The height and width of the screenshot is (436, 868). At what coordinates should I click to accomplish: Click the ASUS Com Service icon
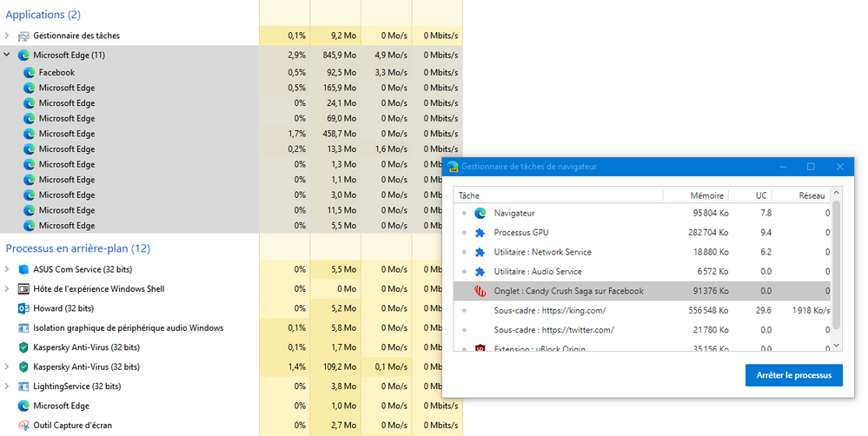[23, 269]
